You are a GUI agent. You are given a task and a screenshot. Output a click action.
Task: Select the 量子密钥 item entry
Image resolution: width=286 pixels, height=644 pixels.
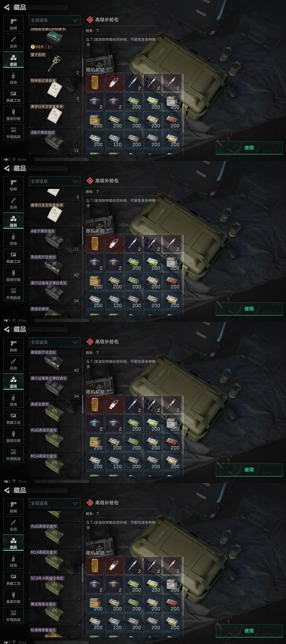55,63
